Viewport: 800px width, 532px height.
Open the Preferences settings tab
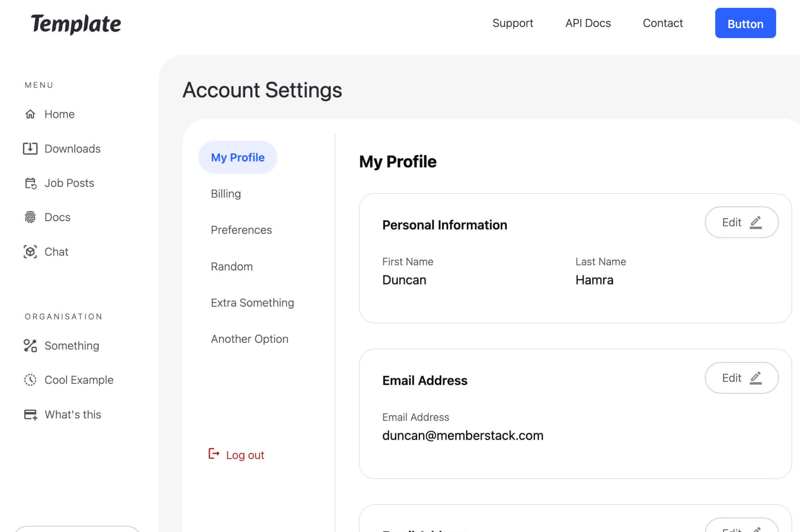[x=241, y=230]
